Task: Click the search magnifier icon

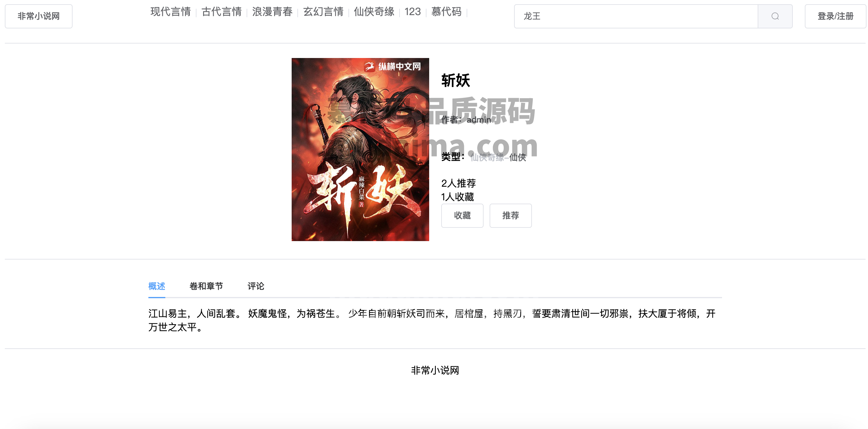Action: click(x=775, y=16)
